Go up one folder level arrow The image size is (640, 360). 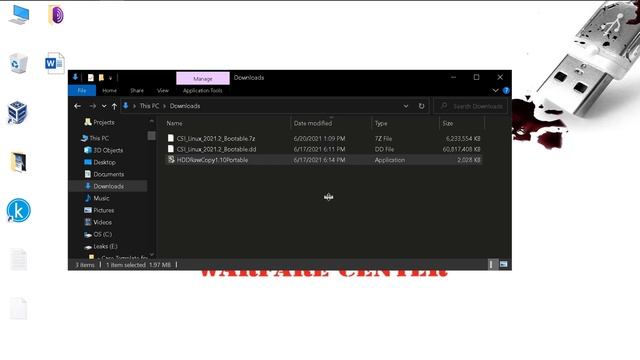click(x=114, y=106)
